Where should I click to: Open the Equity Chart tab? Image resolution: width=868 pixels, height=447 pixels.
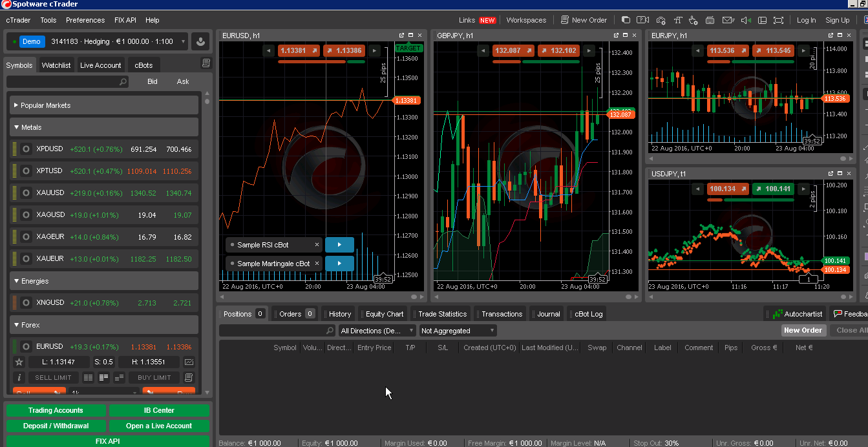(384, 314)
